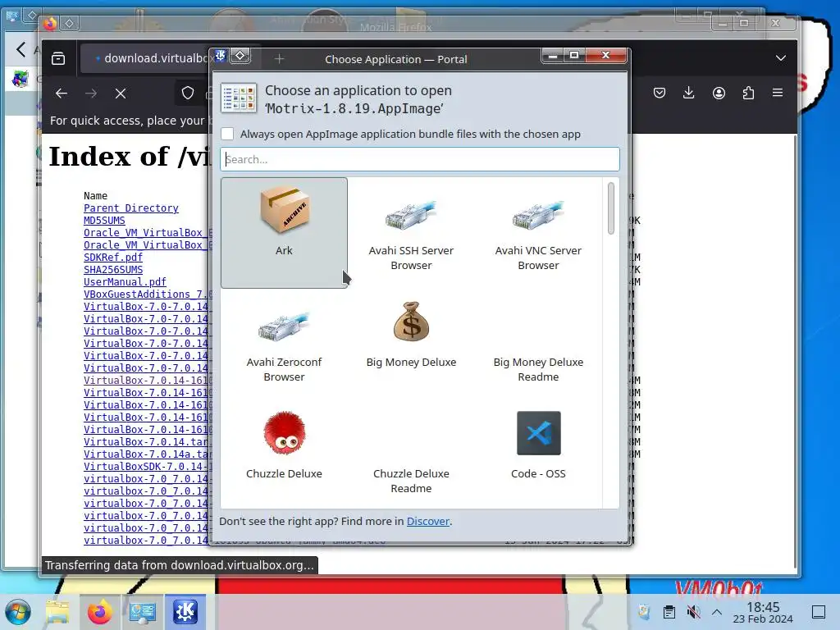Open SHA256SUMS link
This screenshot has height=630, width=840.
point(113,269)
